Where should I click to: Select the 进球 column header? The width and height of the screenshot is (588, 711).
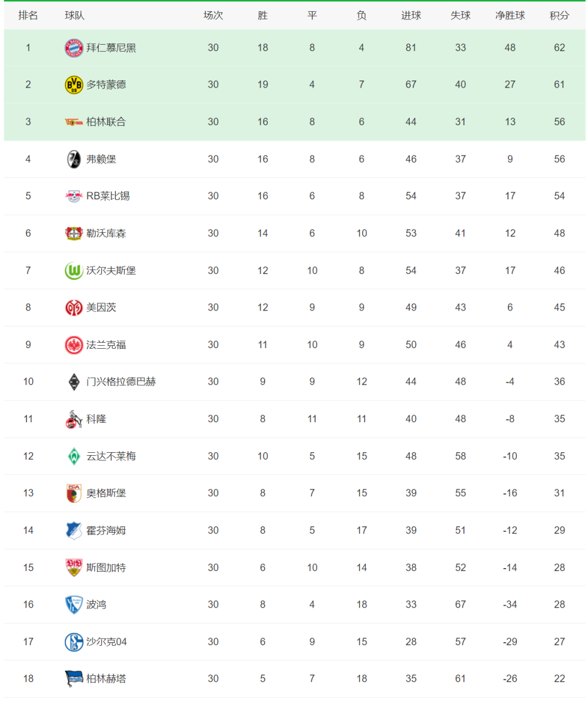point(411,16)
